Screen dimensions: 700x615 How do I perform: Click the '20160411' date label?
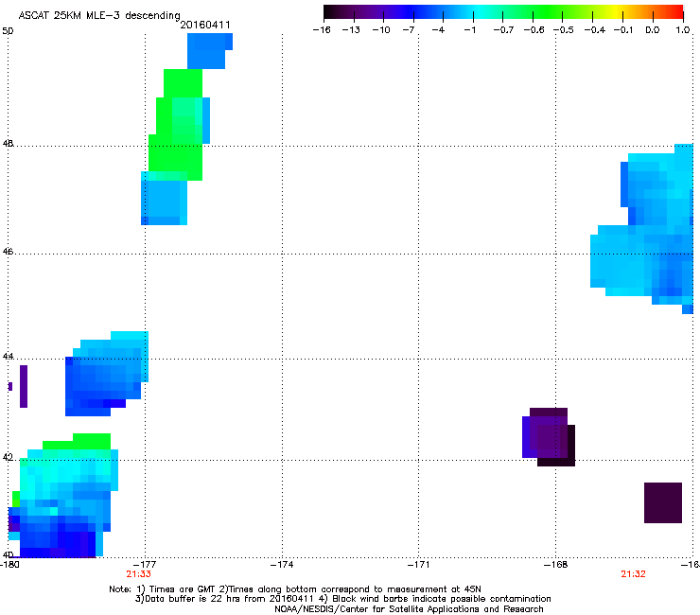tap(205, 25)
